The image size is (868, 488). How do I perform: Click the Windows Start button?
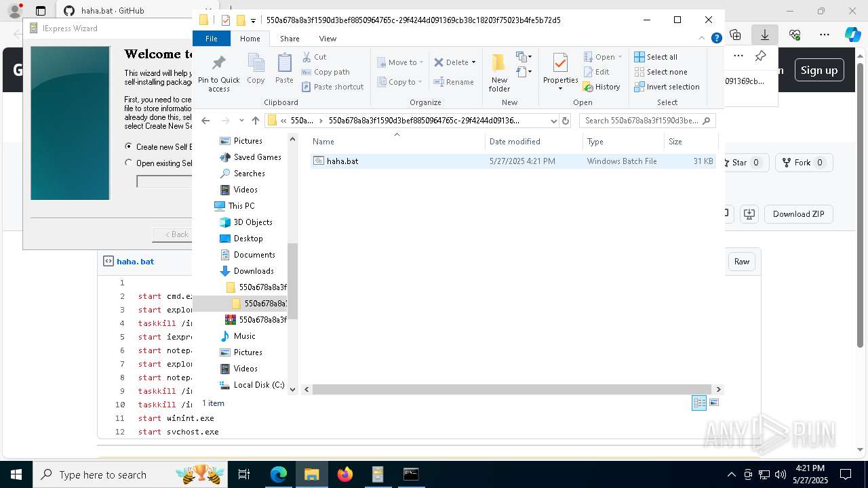pos(16,474)
